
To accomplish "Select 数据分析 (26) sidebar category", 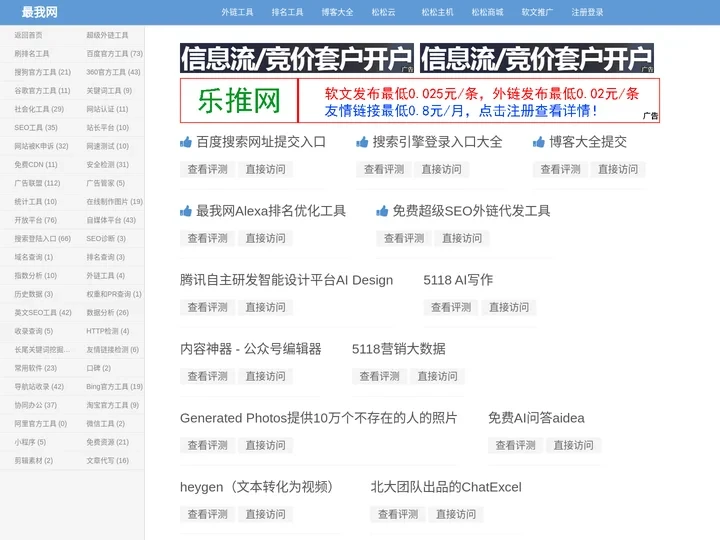I will coord(107,313).
